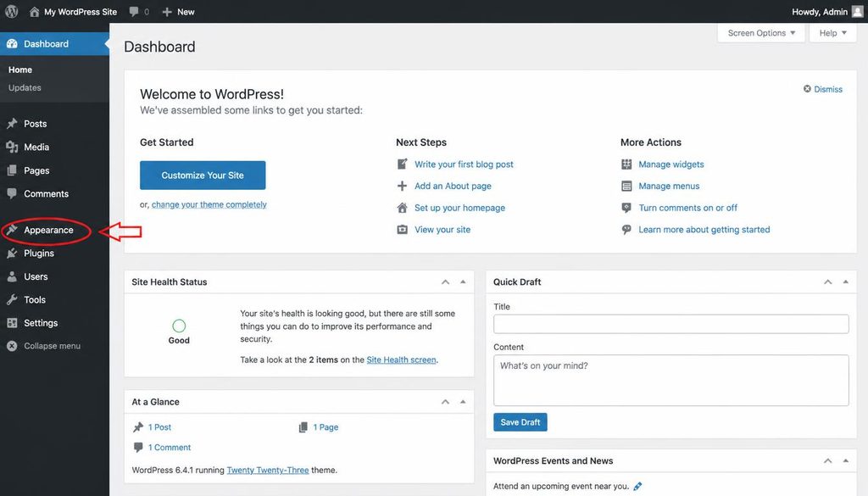The width and height of the screenshot is (868, 496).
Task: Click Turn comments on or off link
Action: tap(688, 208)
